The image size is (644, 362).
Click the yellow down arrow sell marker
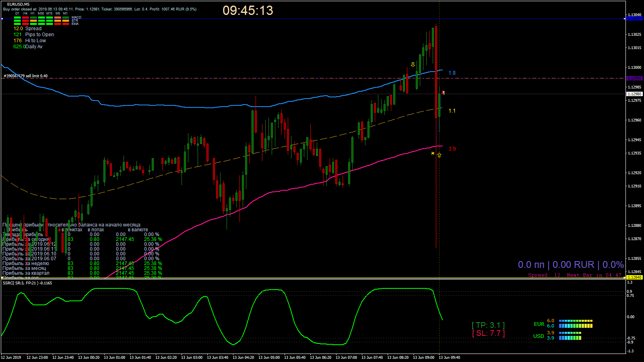pos(413,64)
